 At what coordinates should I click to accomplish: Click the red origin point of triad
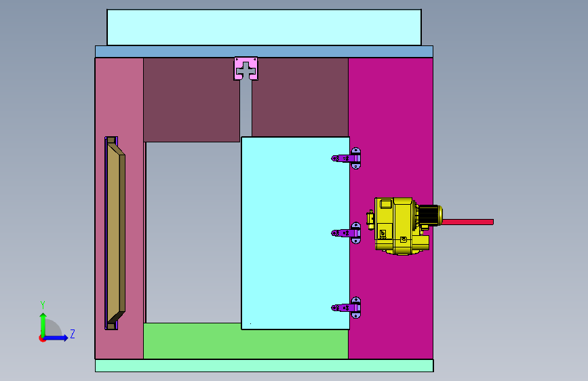tap(42, 338)
